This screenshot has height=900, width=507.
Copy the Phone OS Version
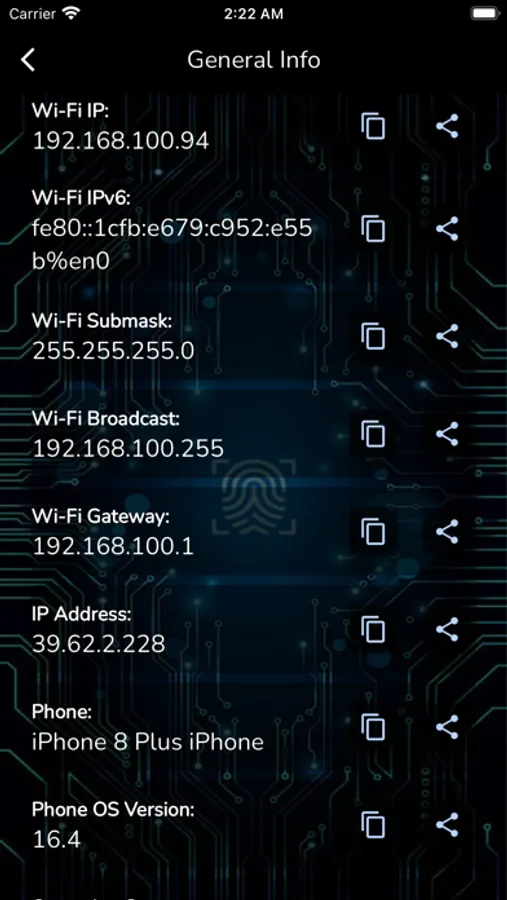[373, 825]
